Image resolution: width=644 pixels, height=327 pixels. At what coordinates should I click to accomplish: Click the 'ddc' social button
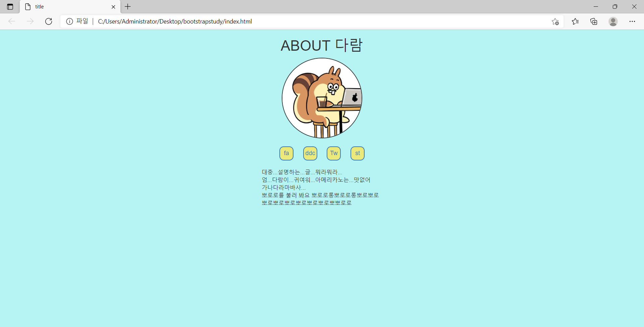[310, 153]
